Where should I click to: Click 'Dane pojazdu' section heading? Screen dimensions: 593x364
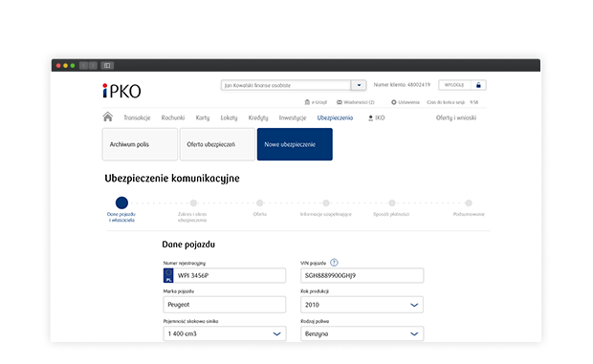(188, 245)
